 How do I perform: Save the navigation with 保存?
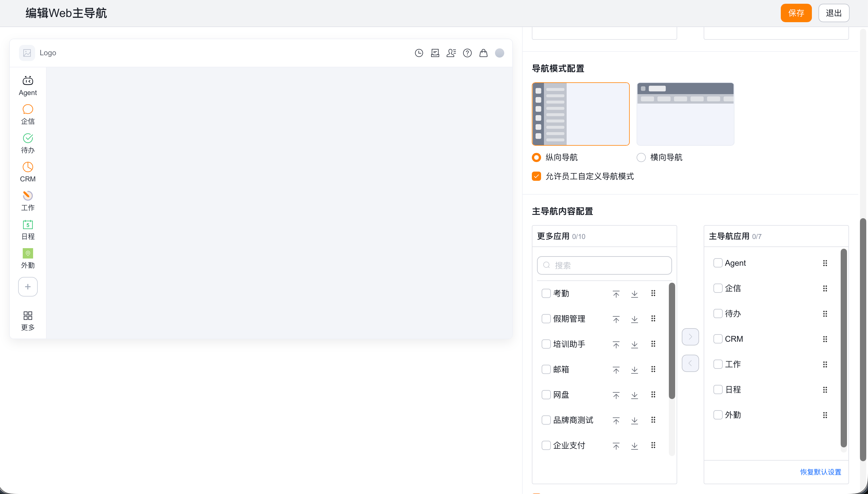pyautogui.click(x=796, y=13)
